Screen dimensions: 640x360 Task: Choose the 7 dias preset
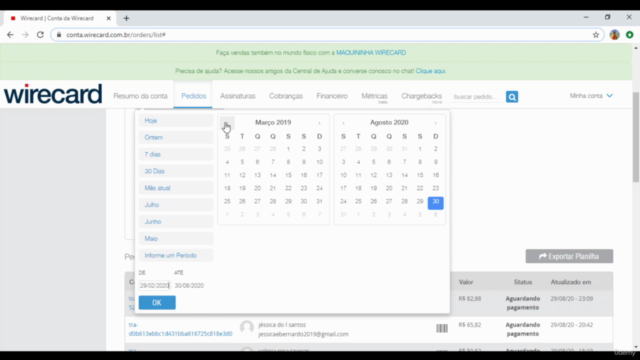(176, 154)
